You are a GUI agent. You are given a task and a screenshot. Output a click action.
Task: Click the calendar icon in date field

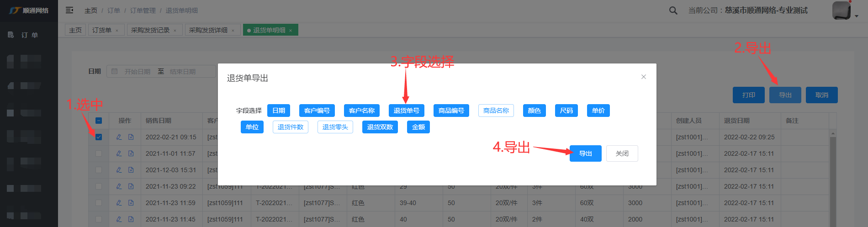tap(115, 72)
